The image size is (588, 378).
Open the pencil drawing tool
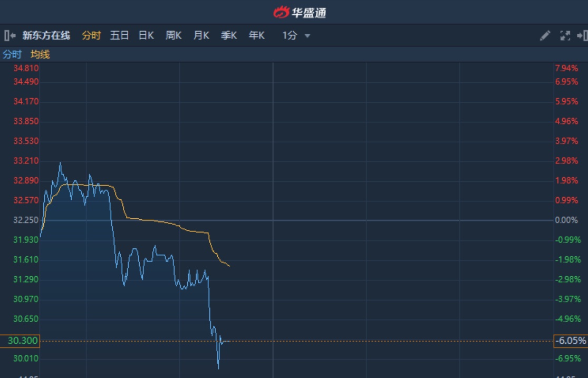point(545,36)
